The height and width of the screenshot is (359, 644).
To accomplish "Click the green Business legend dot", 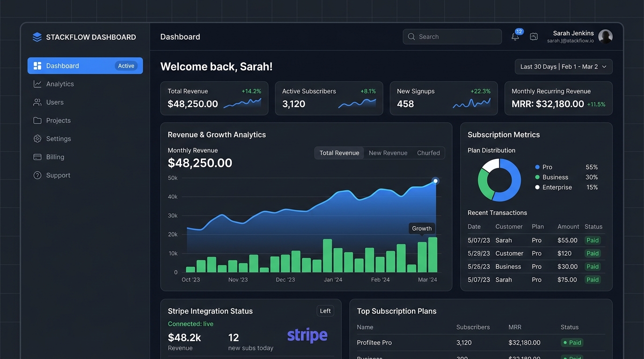I will tap(537, 177).
